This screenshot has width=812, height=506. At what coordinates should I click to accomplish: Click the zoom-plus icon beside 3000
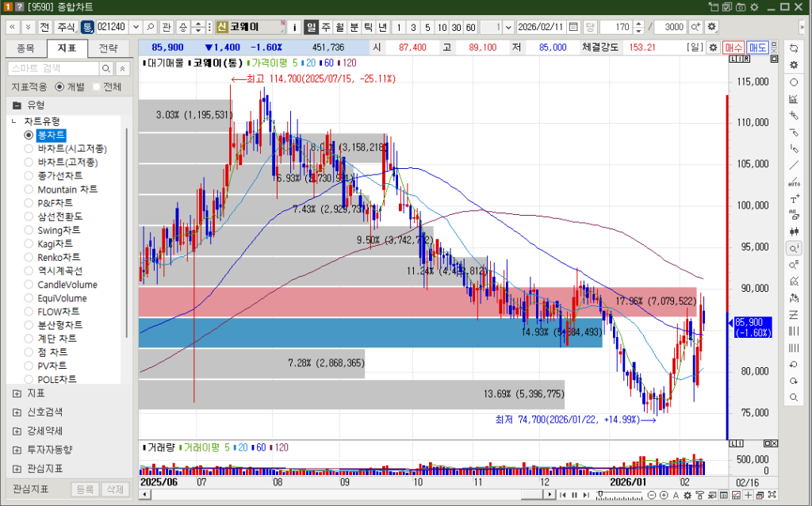point(695,27)
